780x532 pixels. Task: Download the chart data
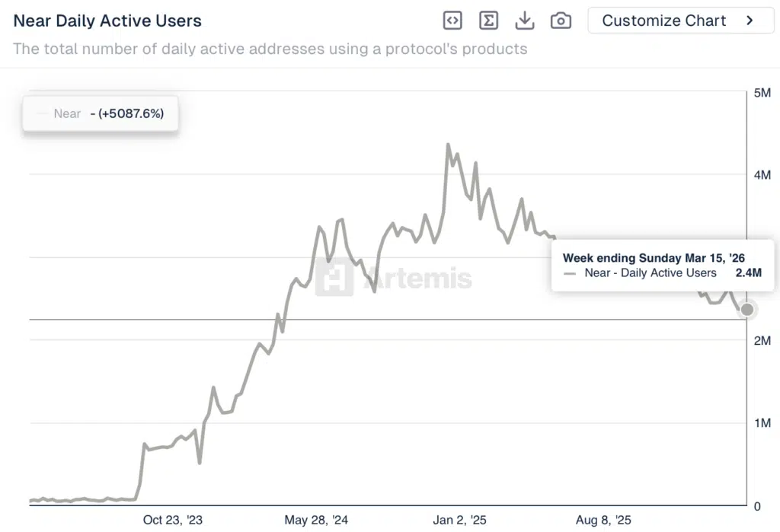(525, 21)
